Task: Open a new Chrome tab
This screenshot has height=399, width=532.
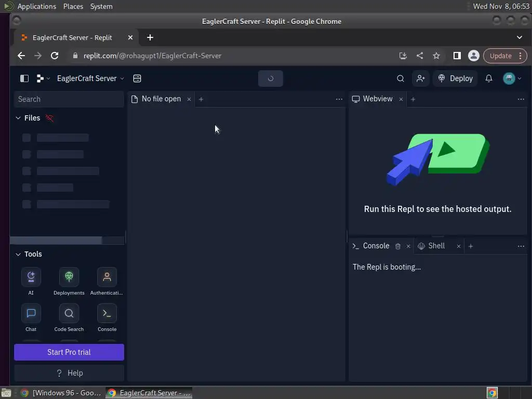Action: (150, 37)
